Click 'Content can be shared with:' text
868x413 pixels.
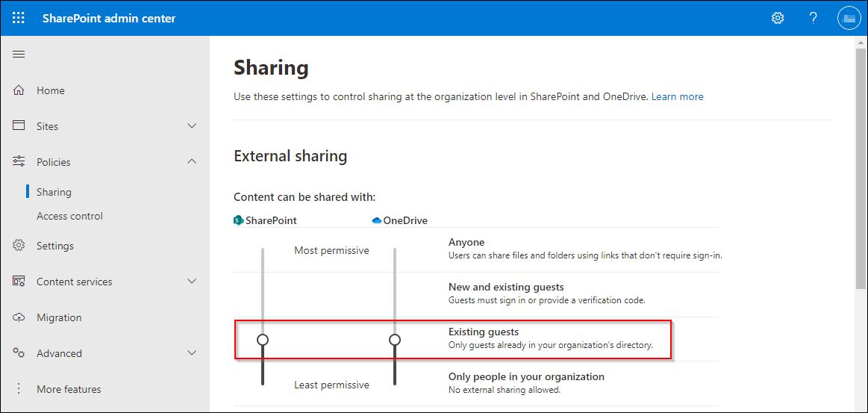coord(305,197)
